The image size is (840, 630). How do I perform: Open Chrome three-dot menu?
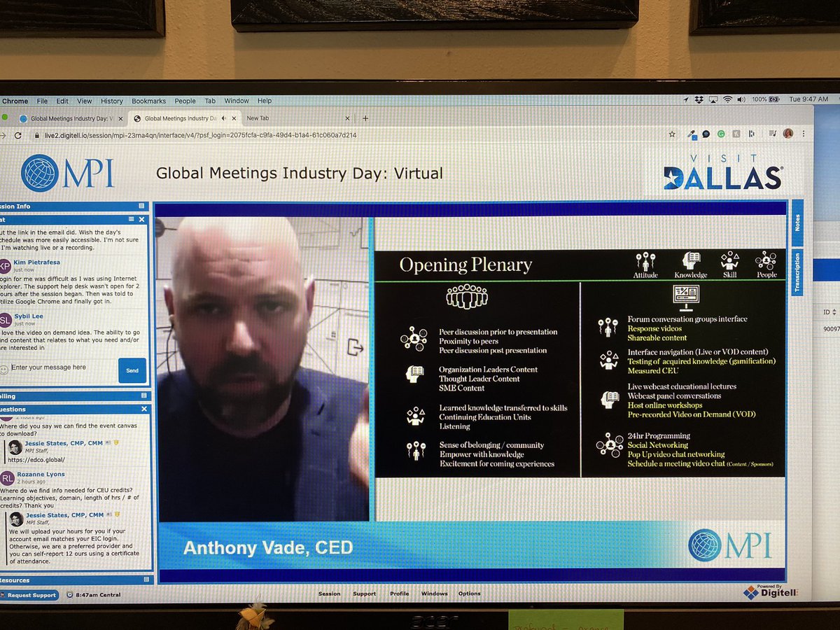click(x=802, y=134)
